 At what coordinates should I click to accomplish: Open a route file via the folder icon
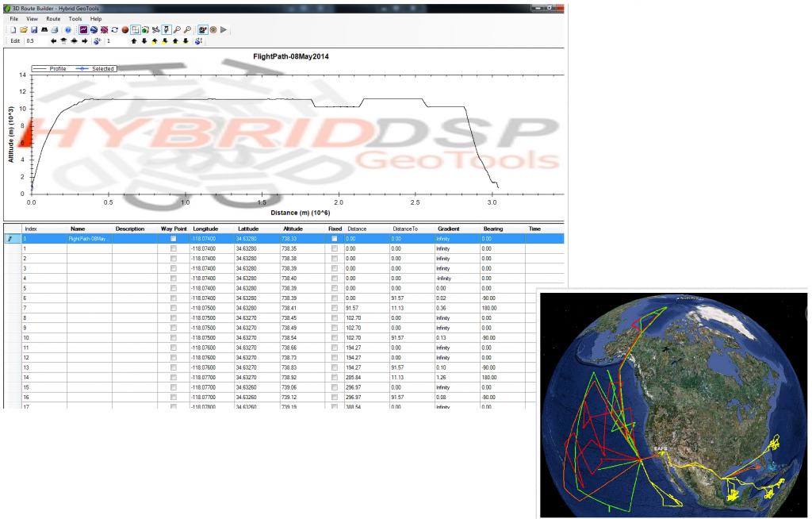(x=24, y=30)
